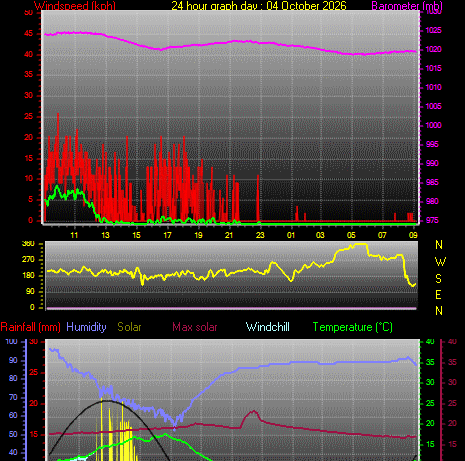
Task: Click the 90 humidity scale value
Action: [13, 360]
